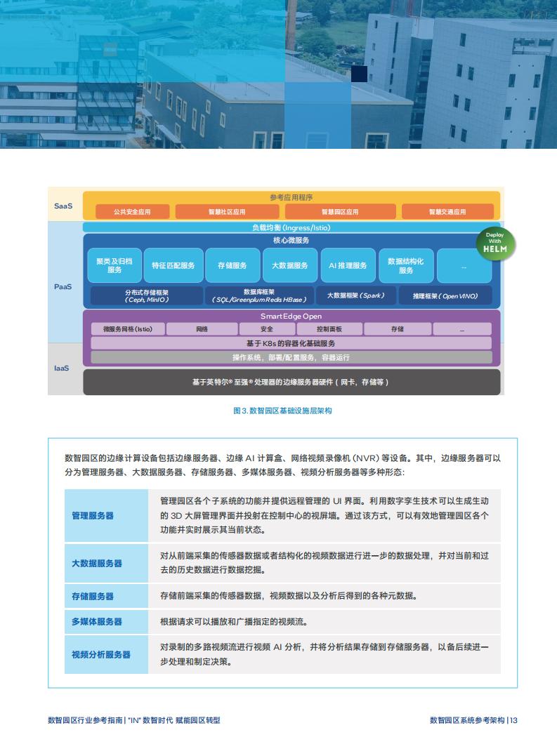
Task: Click the 负载均衡 (Ingress/Istio) bar
Action: click(x=291, y=227)
